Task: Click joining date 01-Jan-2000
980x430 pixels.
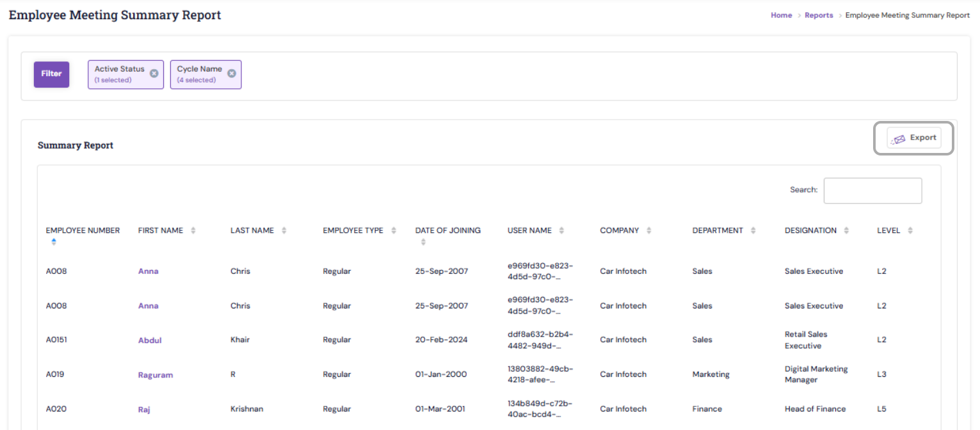Action: pos(441,374)
